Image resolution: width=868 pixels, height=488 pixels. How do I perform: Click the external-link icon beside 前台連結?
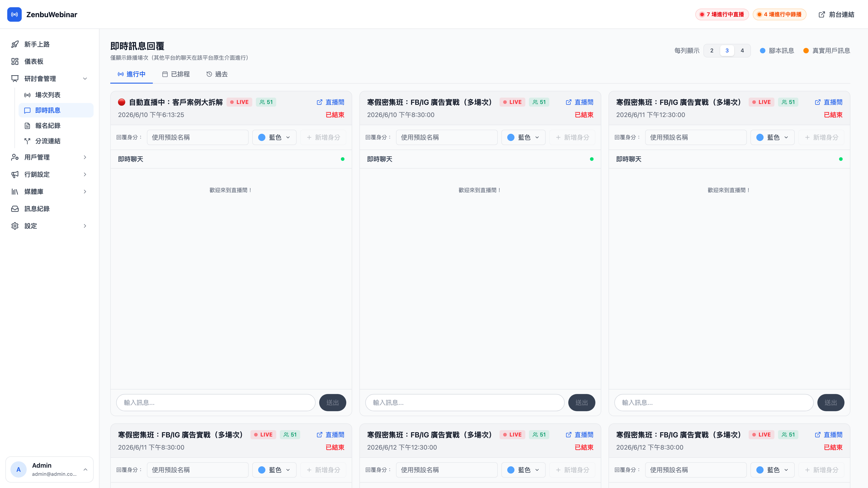tap(822, 14)
